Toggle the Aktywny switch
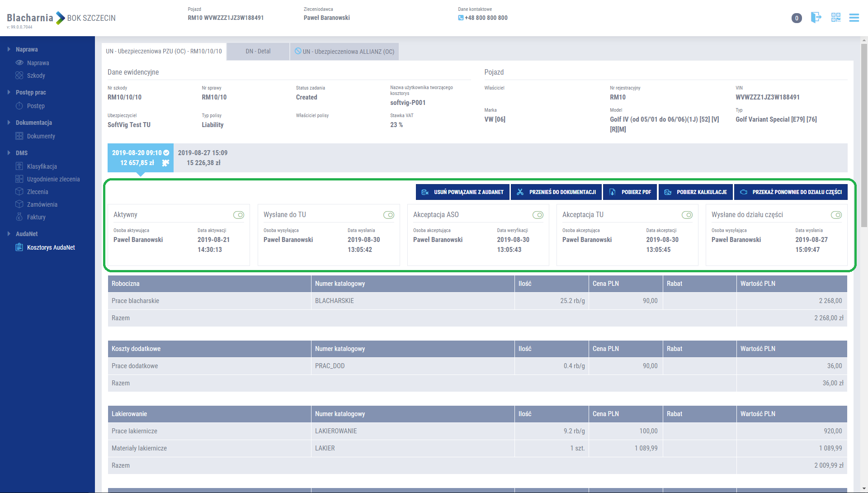Image resolution: width=868 pixels, height=493 pixels. click(x=239, y=215)
